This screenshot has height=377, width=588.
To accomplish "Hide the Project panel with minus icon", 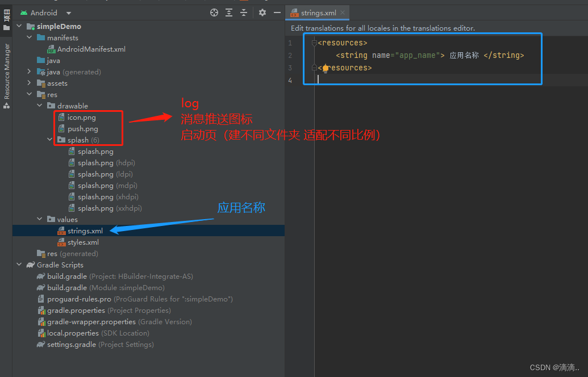I will (277, 12).
